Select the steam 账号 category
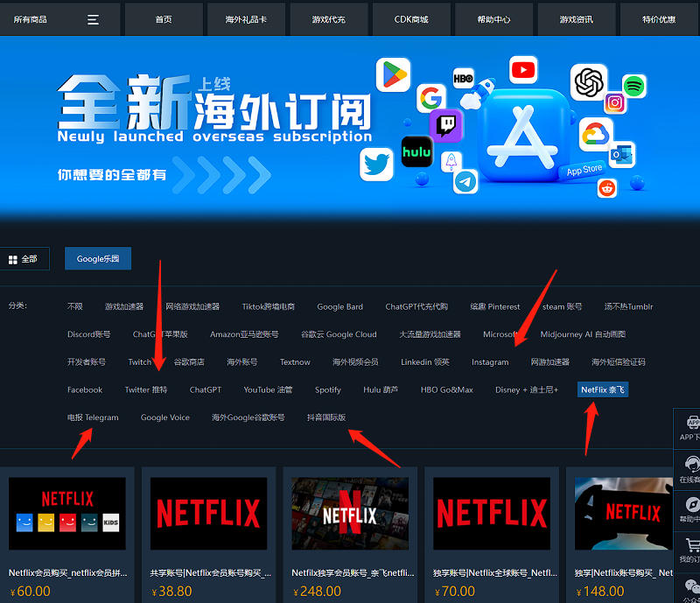 tap(563, 307)
